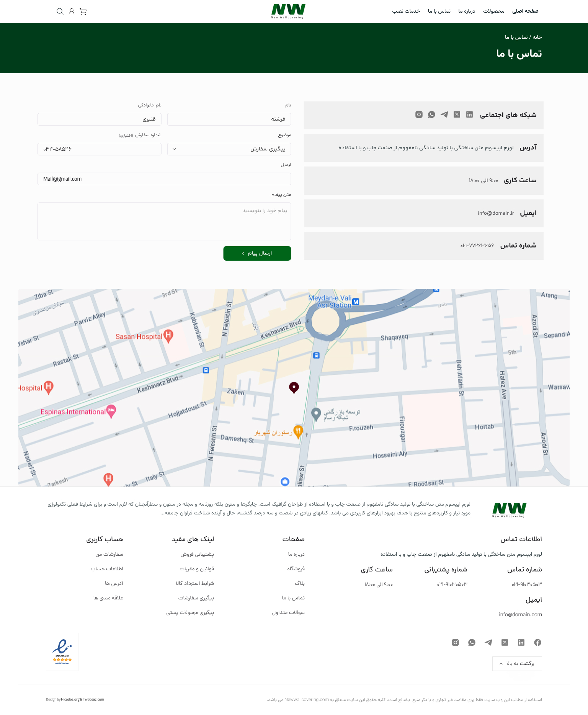Click the Instagram icon in social networks box

click(419, 114)
